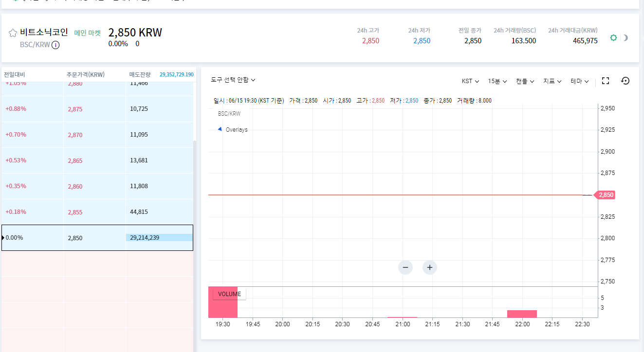
Task: Switch to dark mode moon icon
Action: 626,37
